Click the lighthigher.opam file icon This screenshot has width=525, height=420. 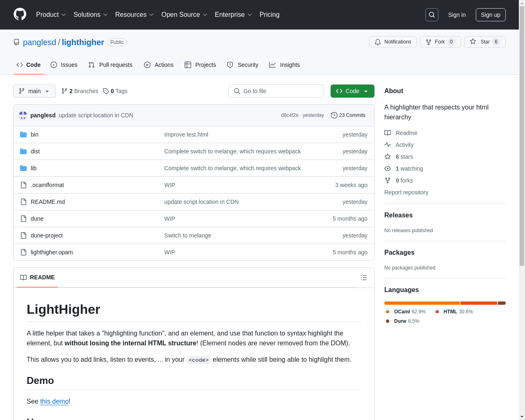pos(23,252)
